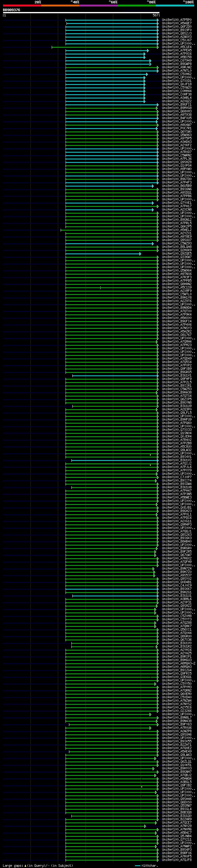The height and width of the screenshot is (868, 197).
Task: Click the '=100char.' scale legend
Action: pos(146,866)
